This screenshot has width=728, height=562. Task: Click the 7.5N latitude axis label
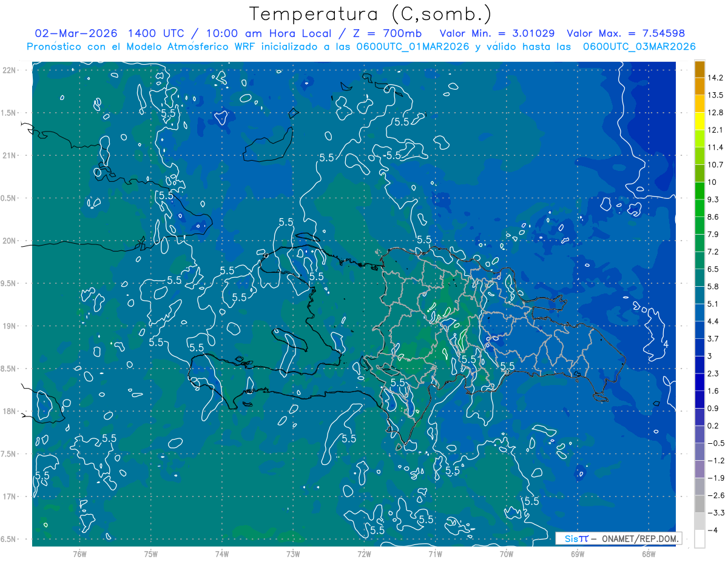pos(8,454)
